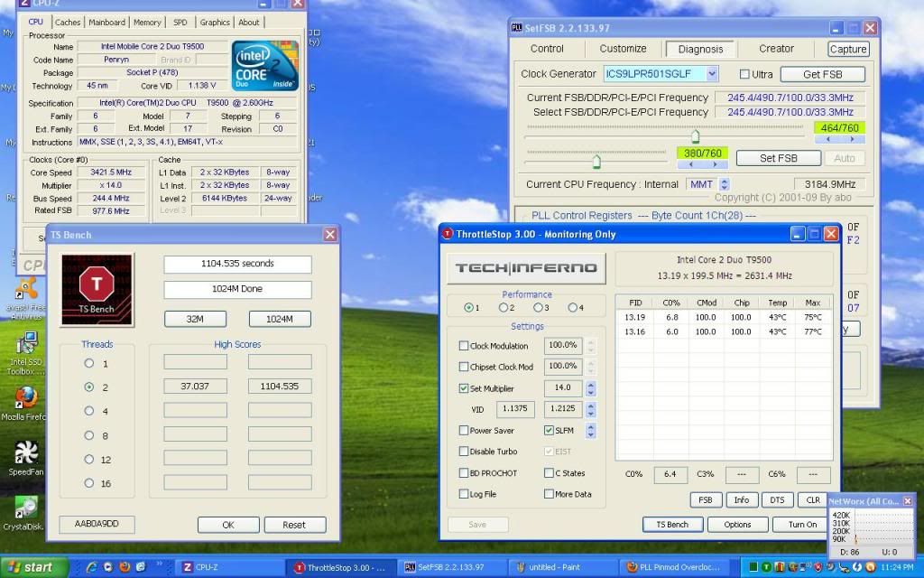Close the TS Bench window

click(x=330, y=235)
